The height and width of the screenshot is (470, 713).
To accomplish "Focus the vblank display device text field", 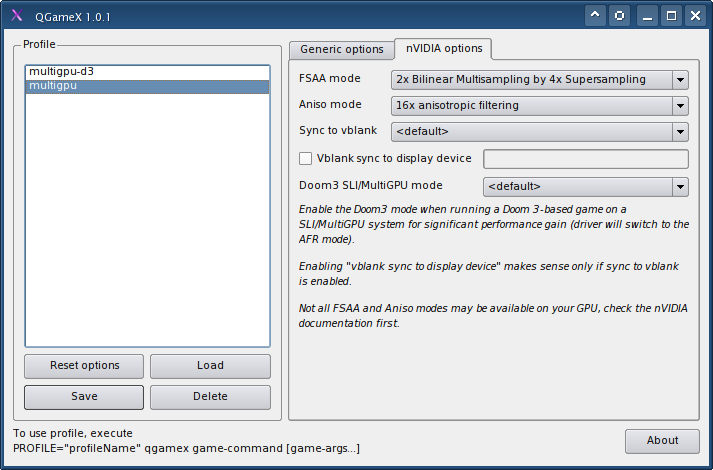I will [586, 159].
